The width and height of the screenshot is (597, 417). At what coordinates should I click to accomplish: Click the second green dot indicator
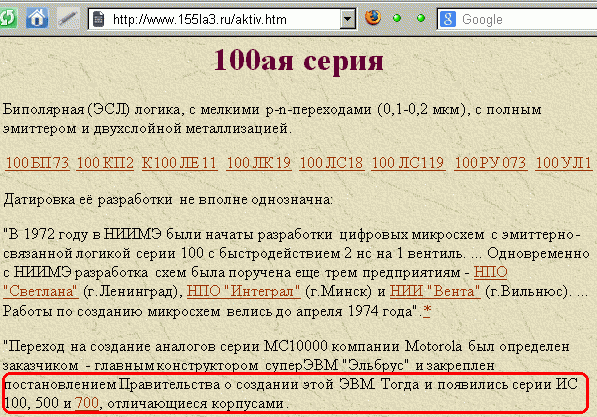click(x=421, y=18)
